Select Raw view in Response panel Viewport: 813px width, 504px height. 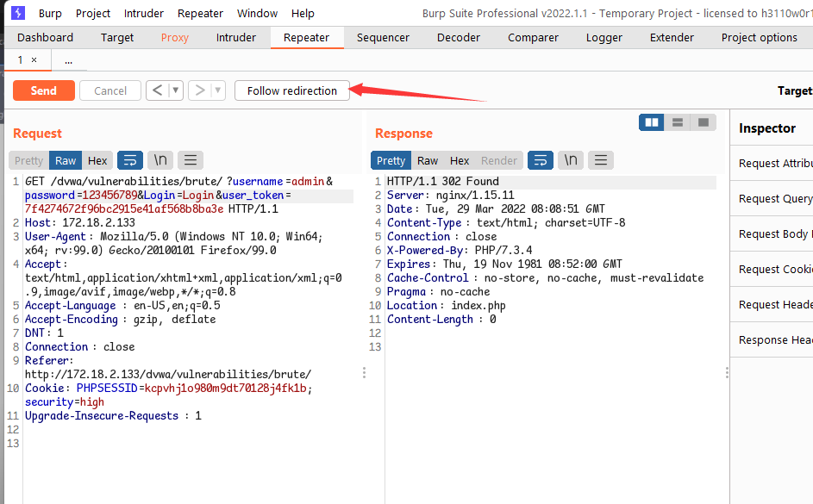click(428, 160)
